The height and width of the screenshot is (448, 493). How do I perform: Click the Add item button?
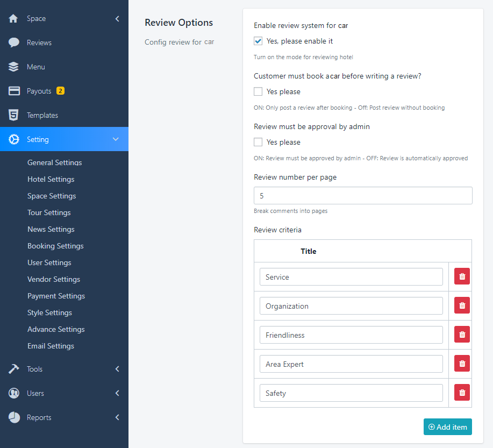tap(447, 427)
